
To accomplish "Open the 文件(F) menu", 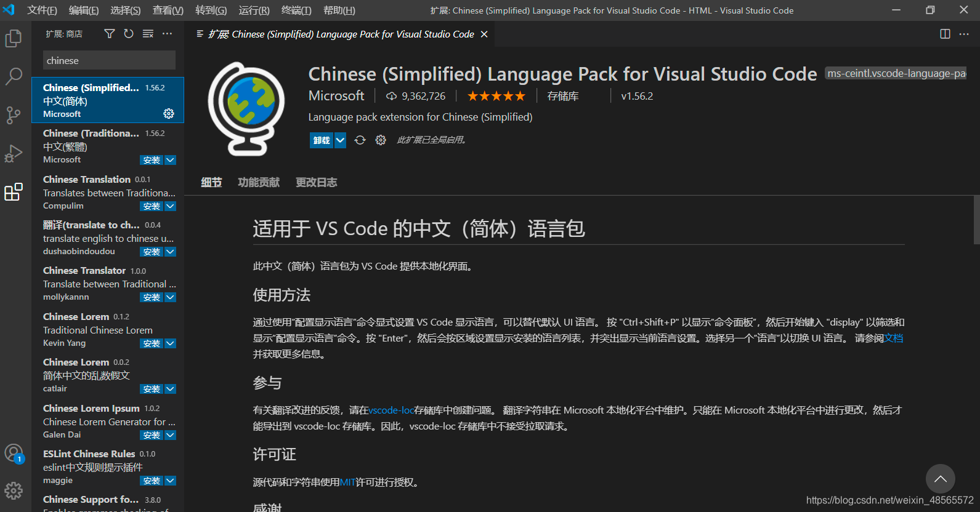I will [42, 10].
